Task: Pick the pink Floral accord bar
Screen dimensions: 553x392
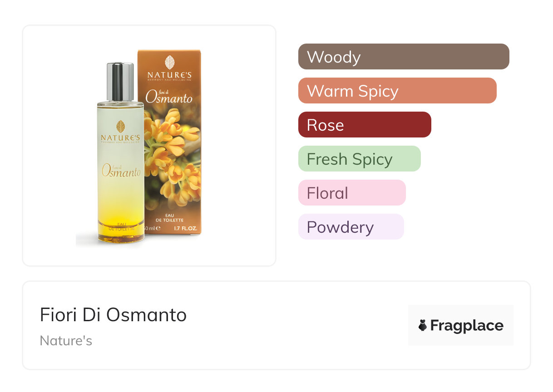Action: tap(351, 193)
